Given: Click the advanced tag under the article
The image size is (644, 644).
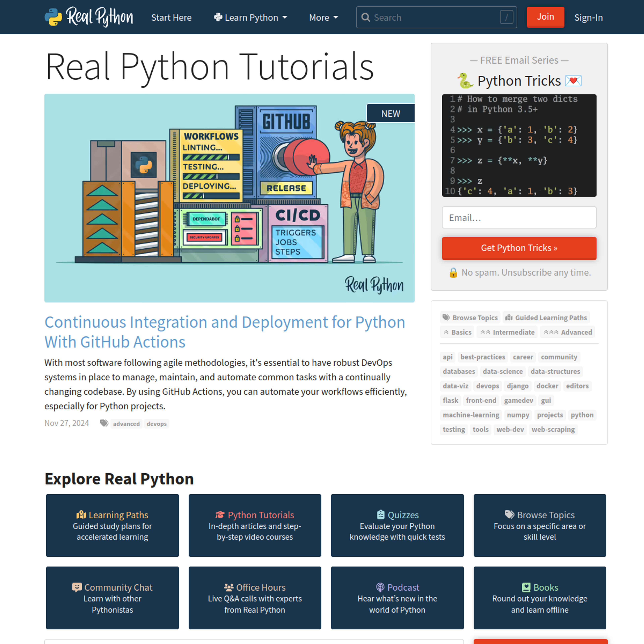Looking at the screenshot, I should (x=126, y=424).
